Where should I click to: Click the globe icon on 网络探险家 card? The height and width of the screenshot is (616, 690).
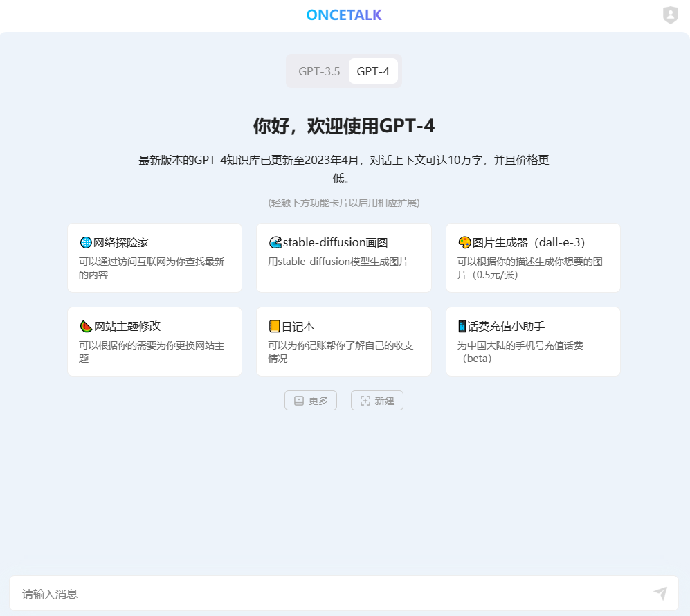pos(86,242)
